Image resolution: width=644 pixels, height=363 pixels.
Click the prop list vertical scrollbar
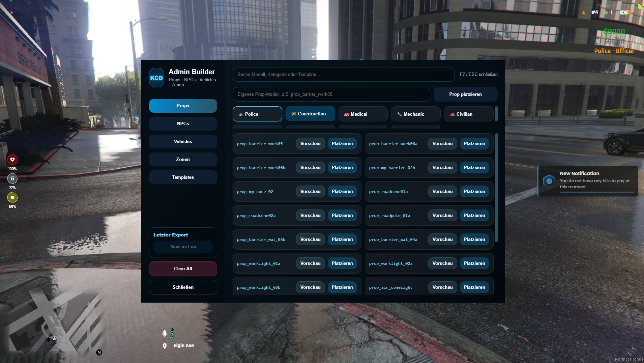pyautogui.click(x=496, y=188)
